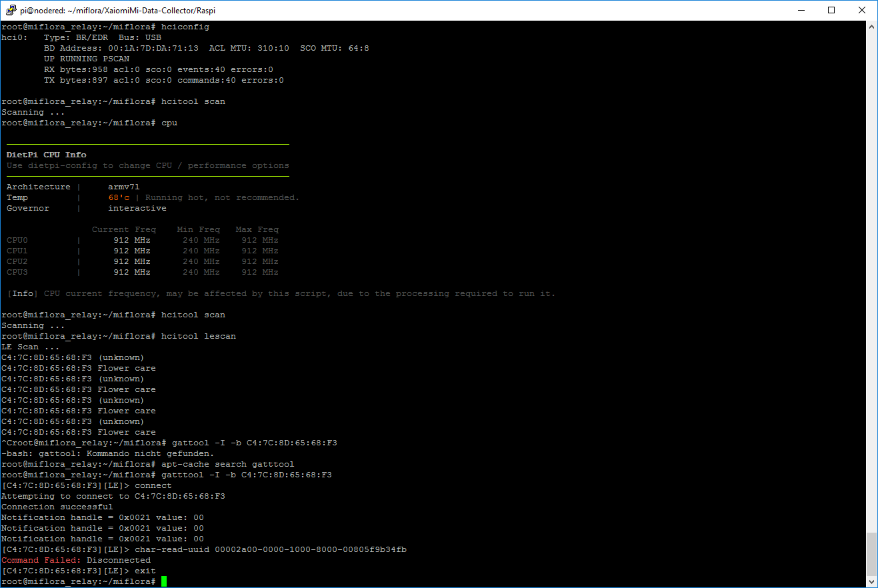Click the '[Info]' label in CPU output
878x588 pixels.
tap(23, 293)
